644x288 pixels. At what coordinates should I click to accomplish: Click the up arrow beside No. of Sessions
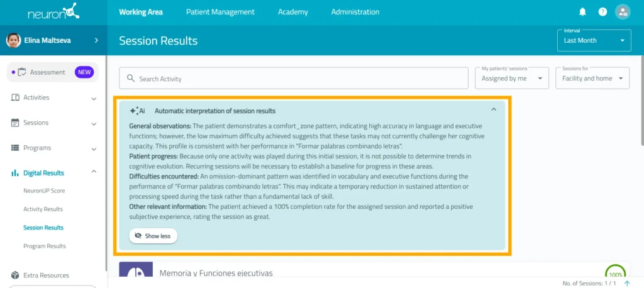(x=627, y=284)
